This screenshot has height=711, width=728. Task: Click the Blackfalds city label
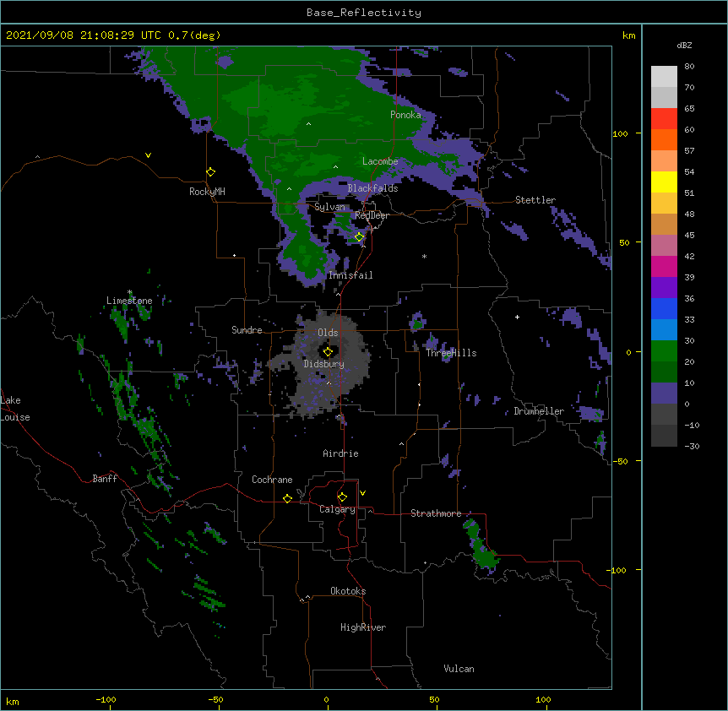point(372,188)
